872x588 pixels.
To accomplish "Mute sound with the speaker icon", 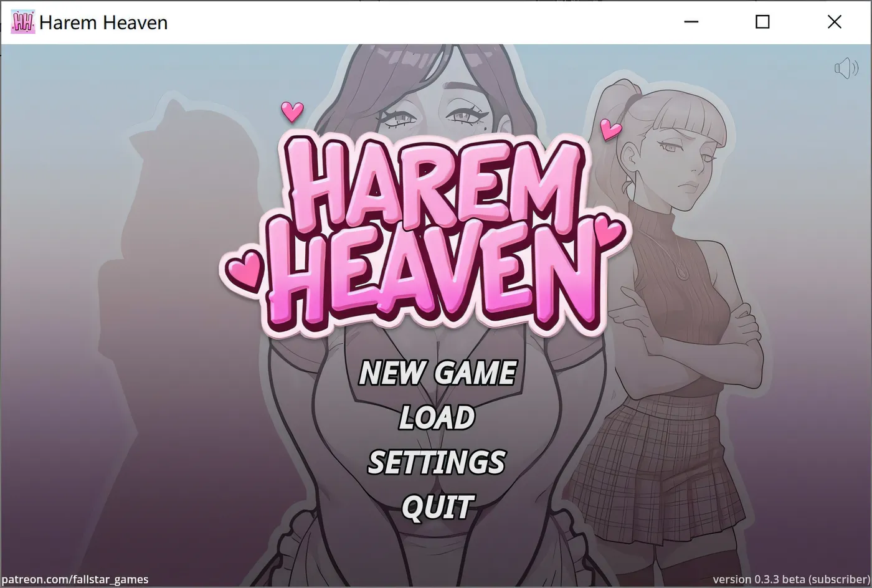I will click(846, 68).
